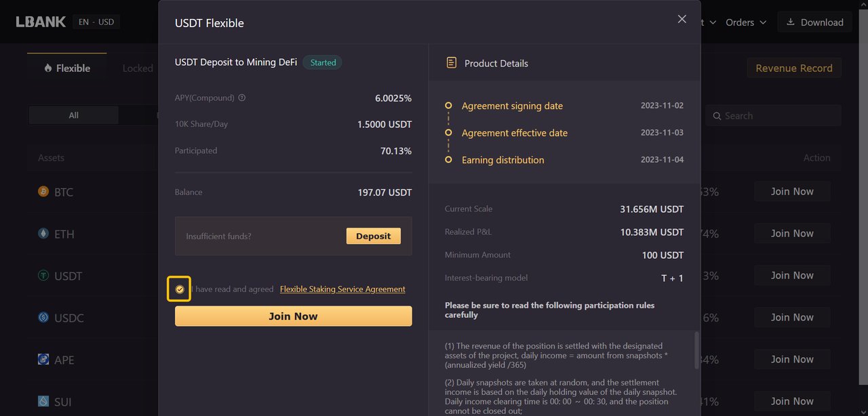Click the APY(Compound) help question icon
This screenshot has width=868, height=416.
tap(242, 98)
